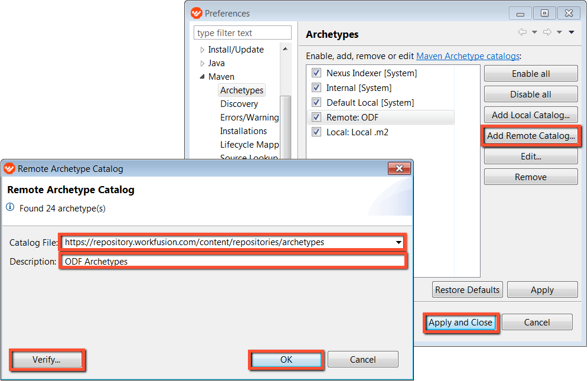Click Verify... in the catalog dialog
The image size is (588, 381).
[x=47, y=360]
